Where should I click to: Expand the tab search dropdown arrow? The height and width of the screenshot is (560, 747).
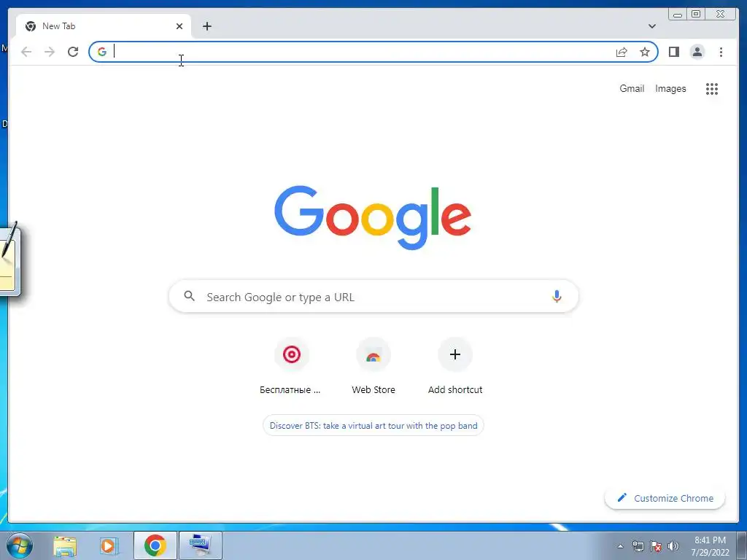click(x=651, y=26)
